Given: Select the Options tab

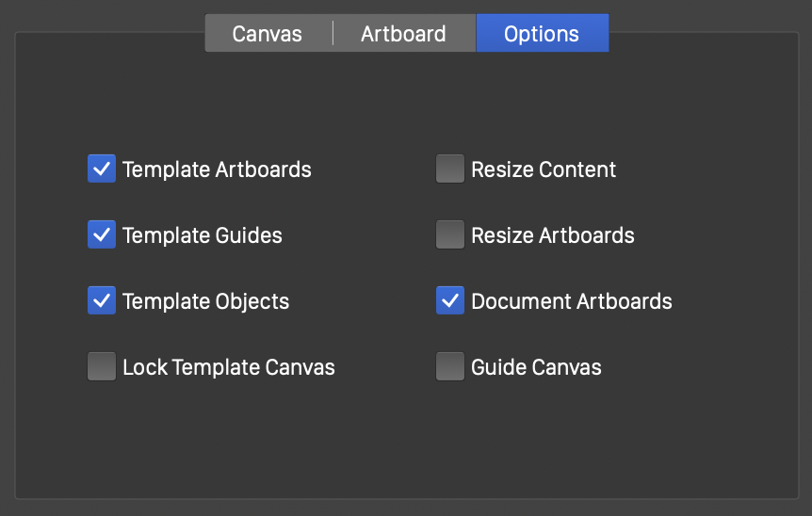Looking at the screenshot, I should pos(542,34).
